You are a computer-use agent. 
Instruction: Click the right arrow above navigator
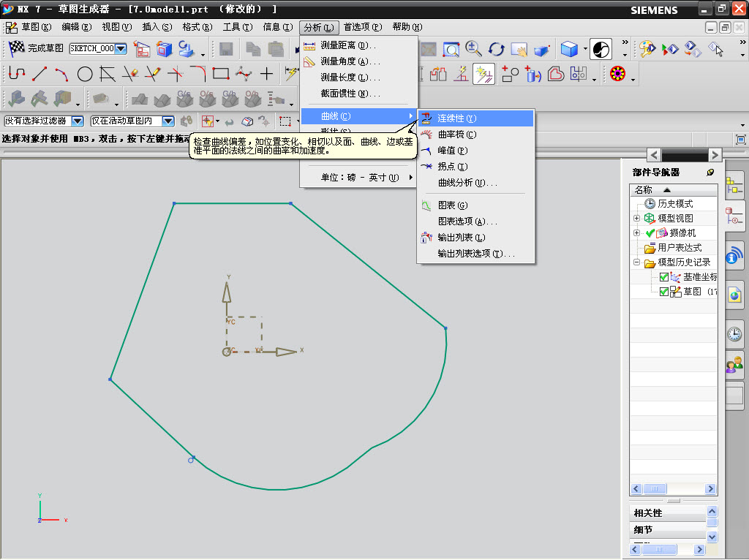point(715,155)
